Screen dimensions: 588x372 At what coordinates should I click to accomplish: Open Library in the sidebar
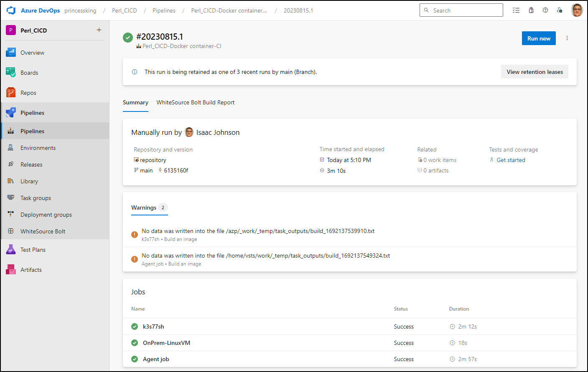click(55, 181)
